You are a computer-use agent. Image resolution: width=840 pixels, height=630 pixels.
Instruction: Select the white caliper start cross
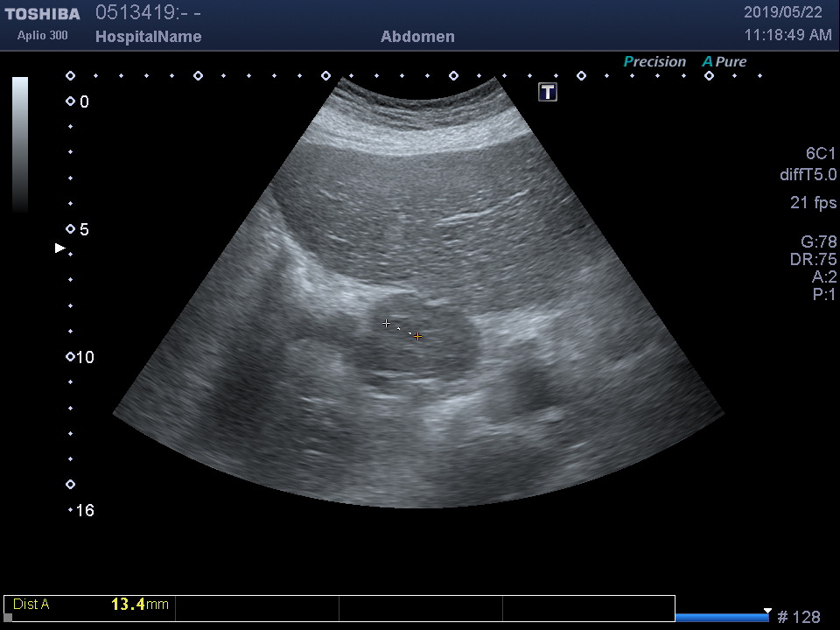[x=387, y=324]
